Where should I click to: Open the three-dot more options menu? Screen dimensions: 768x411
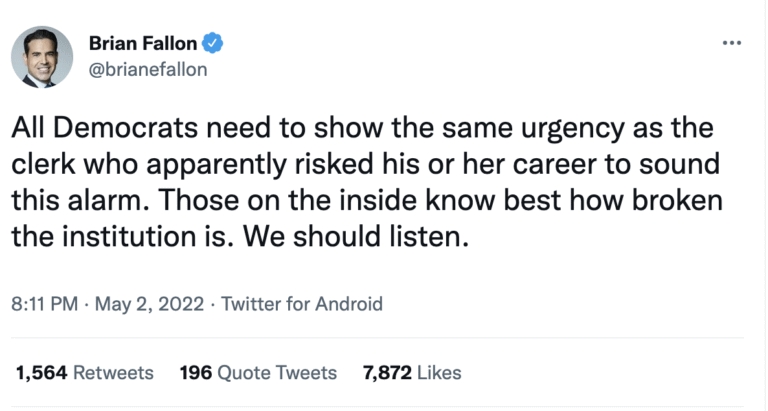(732, 45)
